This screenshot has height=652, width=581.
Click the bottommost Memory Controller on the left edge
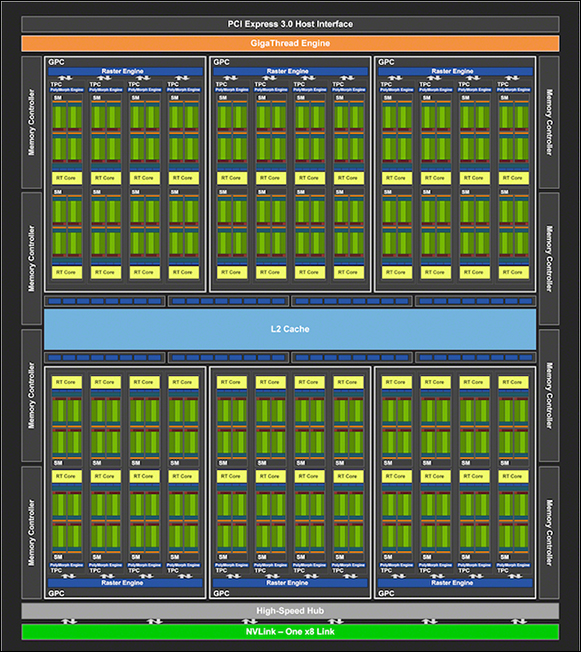32,532
